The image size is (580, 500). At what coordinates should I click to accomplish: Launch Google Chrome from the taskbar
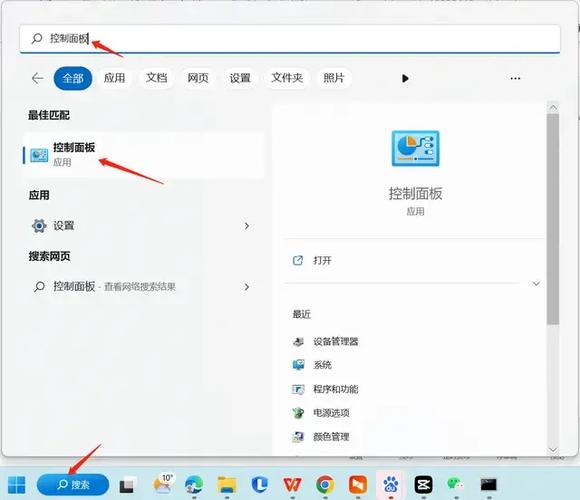[325, 485]
